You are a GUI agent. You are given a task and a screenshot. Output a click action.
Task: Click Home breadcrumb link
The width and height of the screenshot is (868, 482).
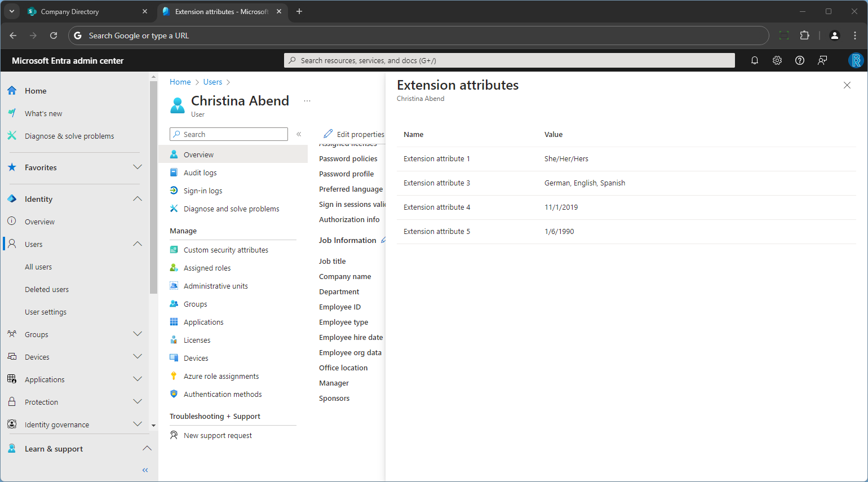[180, 82]
